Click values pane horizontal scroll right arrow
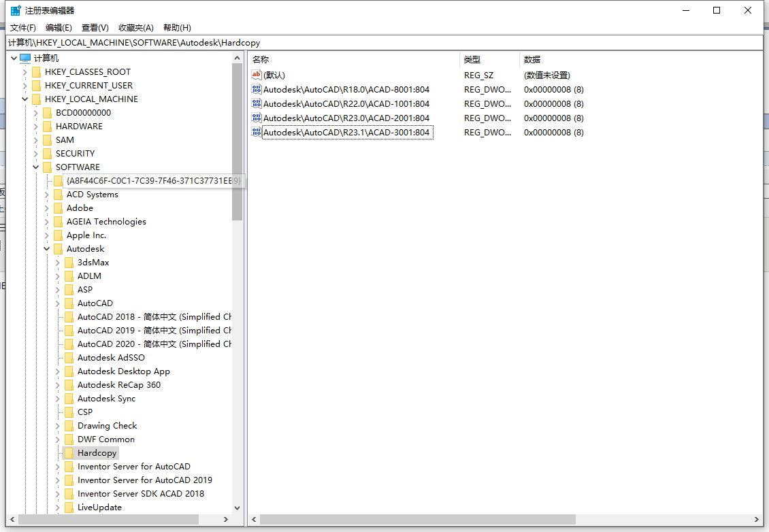Image resolution: width=769 pixels, height=532 pixels. (756, 519)
